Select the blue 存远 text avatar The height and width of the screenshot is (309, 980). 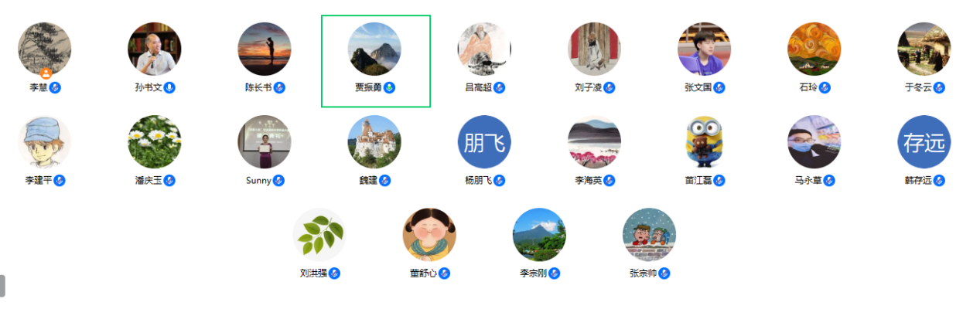(924, 141)
